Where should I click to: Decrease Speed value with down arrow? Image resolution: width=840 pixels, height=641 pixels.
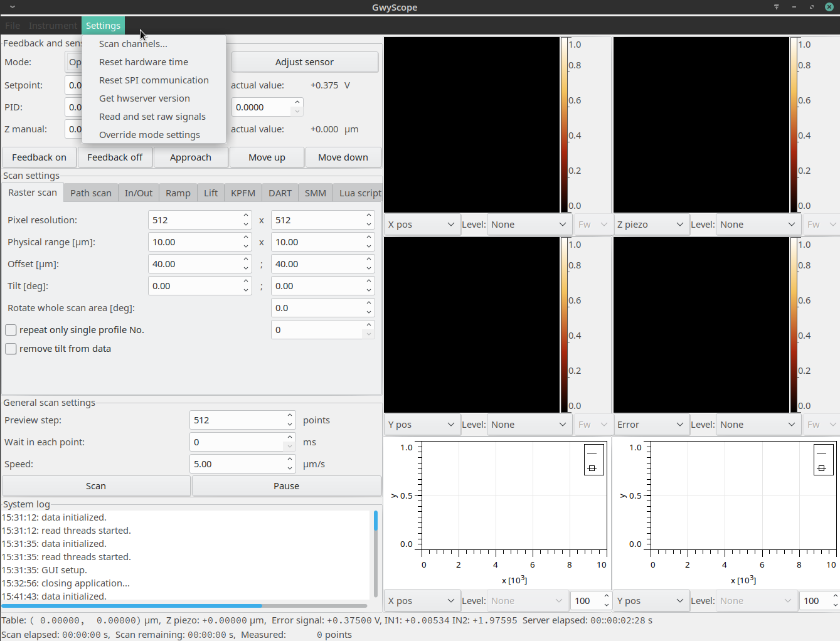tap(290, 469)
